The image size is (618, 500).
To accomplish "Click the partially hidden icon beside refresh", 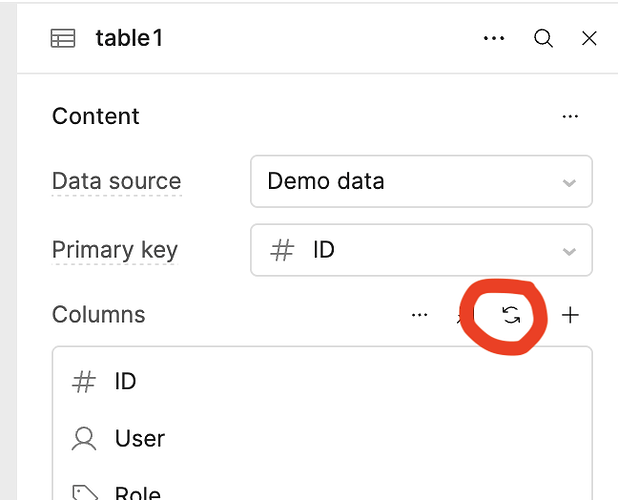I will coord(462,315).
